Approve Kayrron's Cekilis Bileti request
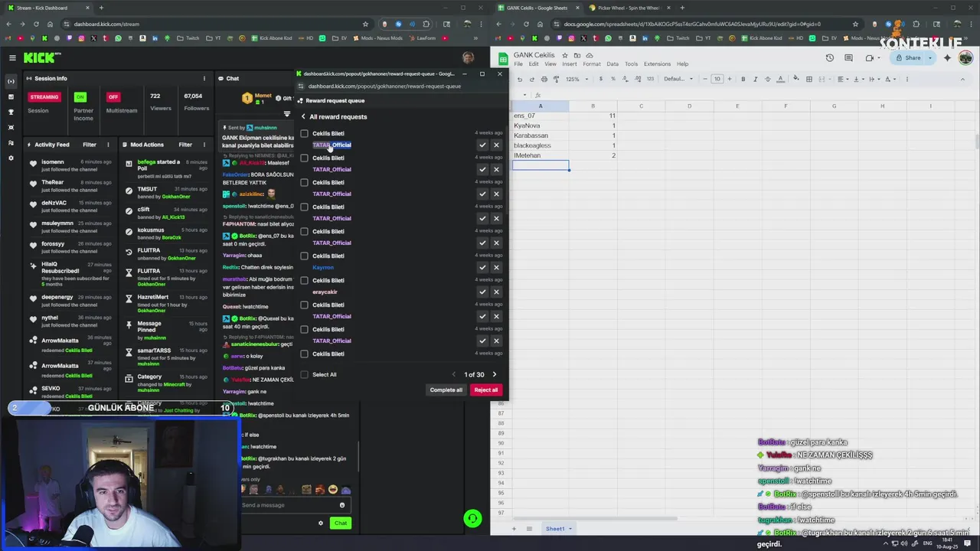The image size is (980, 551). pyautogui.click(x=482, y=267)
